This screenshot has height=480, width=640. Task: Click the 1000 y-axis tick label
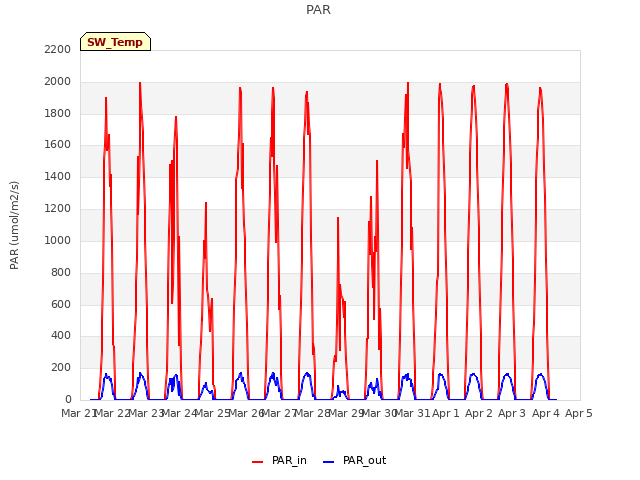(x=58, y=240)
